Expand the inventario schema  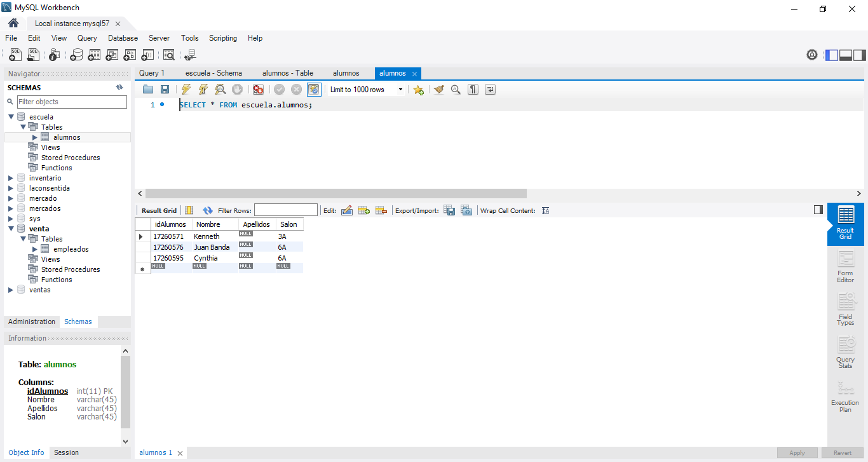(11, 178)
